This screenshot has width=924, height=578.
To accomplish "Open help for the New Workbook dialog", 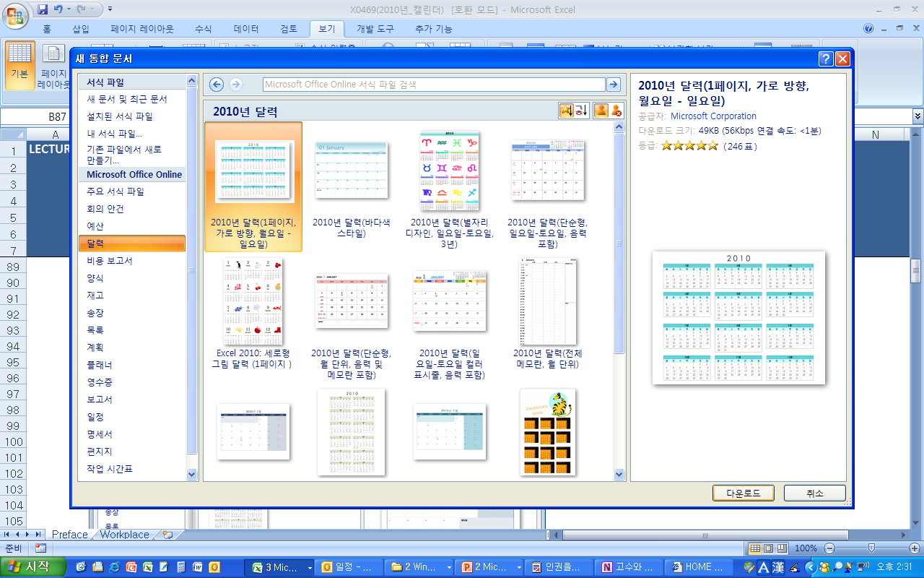I will (x=827, y=59).
